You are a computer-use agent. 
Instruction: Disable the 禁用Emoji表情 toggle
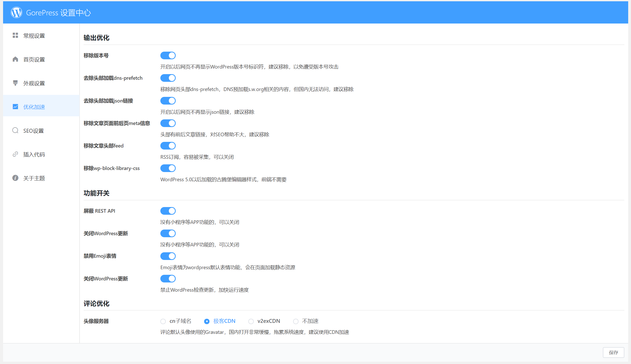(x=169, y=256)
